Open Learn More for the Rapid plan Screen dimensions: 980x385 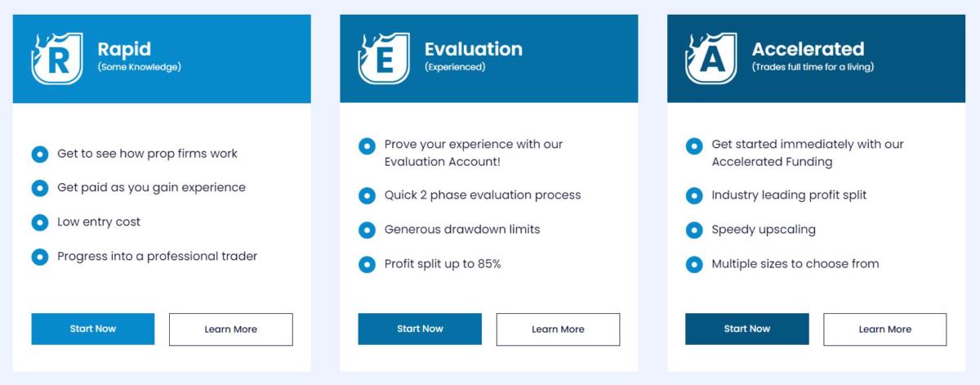coord(230,329)
